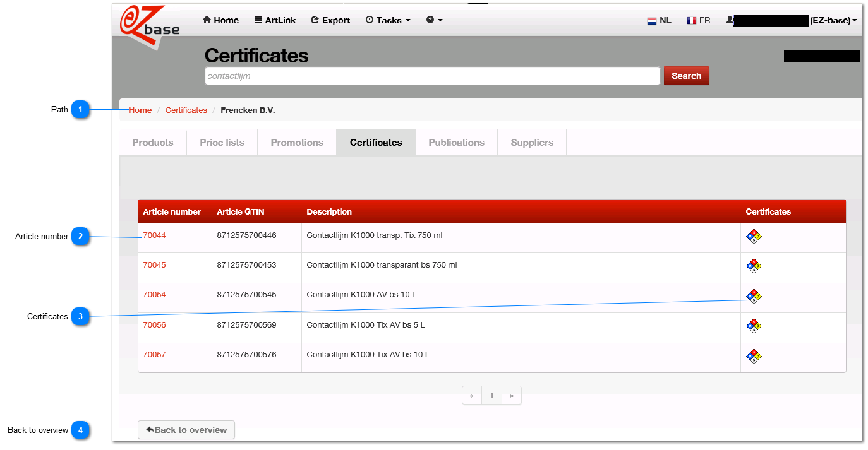Click description Contactlijm K1000 Tix AV bs 5 L
This screenshot has height=450, width=868.
coord(366,324)
